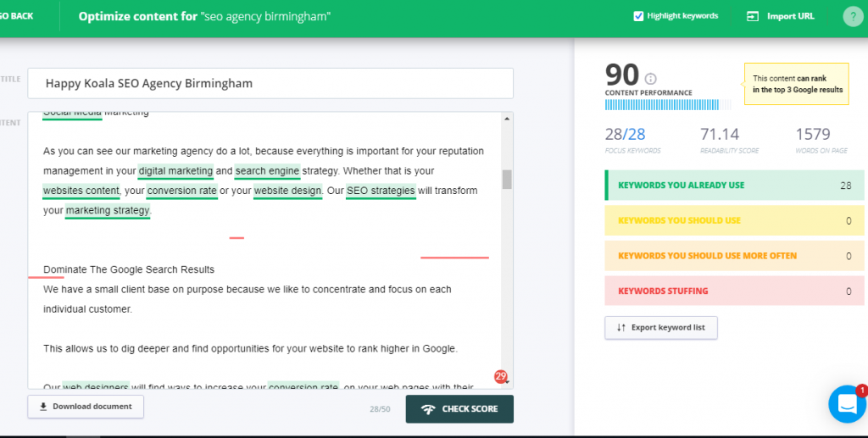Click the Import URL icon
The height and width of the screenshot is (438, 868).
tap(752, 16)
